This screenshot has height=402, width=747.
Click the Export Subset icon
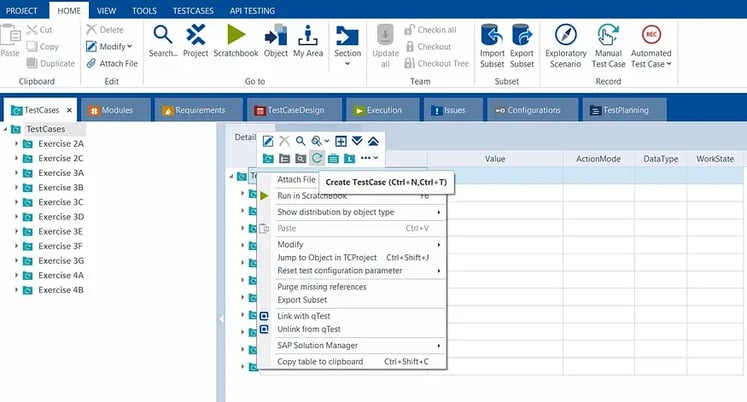coord(522,35)
